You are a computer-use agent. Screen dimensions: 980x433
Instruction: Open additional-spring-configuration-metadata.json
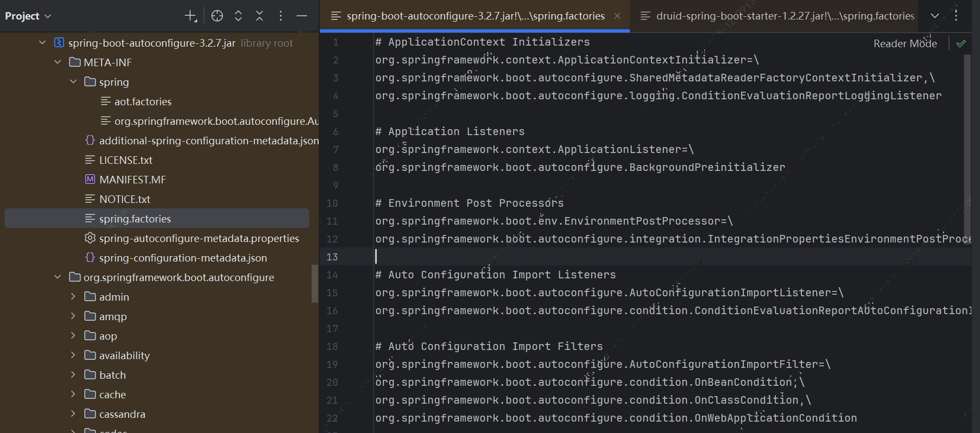(209, 141)
